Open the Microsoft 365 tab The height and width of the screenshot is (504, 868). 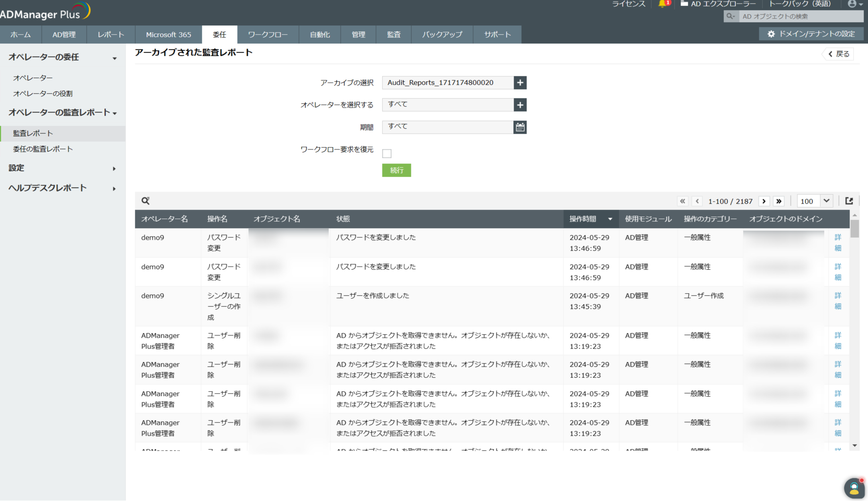(x=169, y=35)
